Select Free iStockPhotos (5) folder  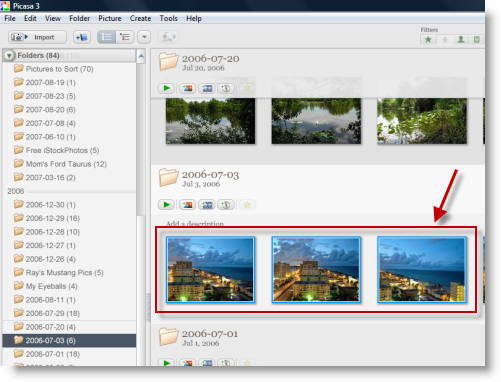69,150
